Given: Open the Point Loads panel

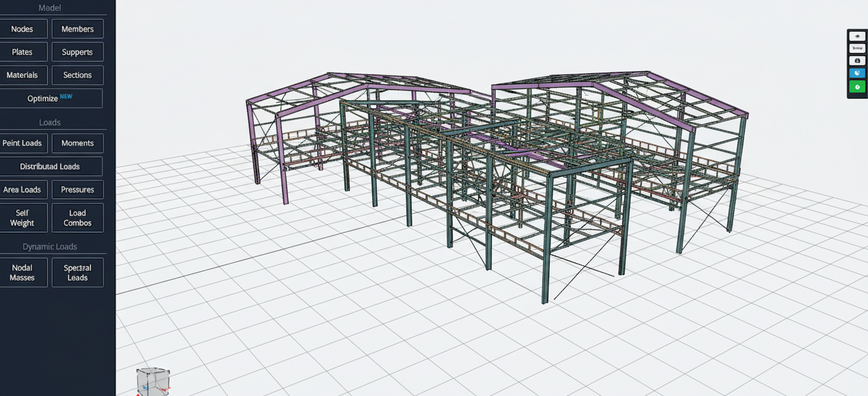Looking at the screenshot, I should pos(22,143).
